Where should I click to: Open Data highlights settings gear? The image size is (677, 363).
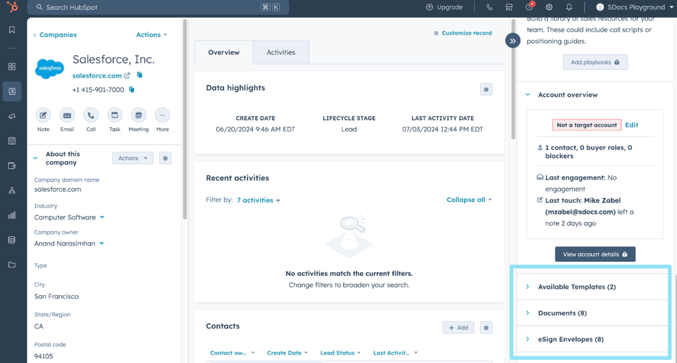(486, 89)
